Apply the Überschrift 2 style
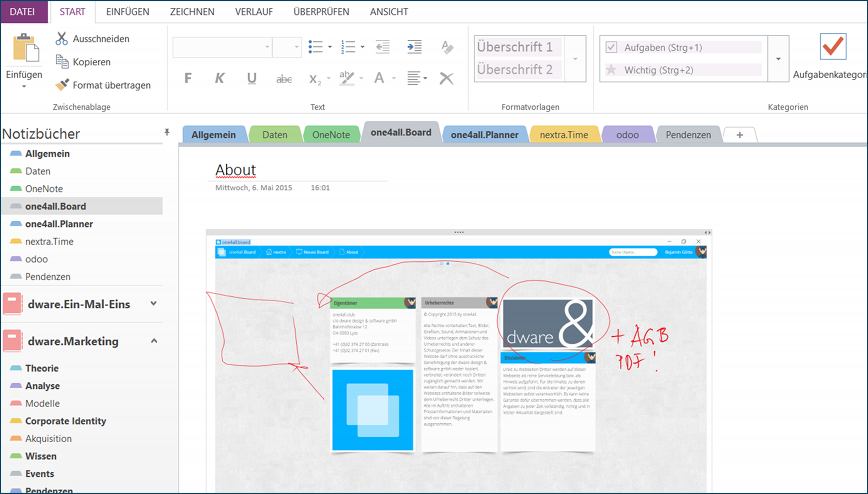This screenshot has width=868, height=494. [518, 70]
